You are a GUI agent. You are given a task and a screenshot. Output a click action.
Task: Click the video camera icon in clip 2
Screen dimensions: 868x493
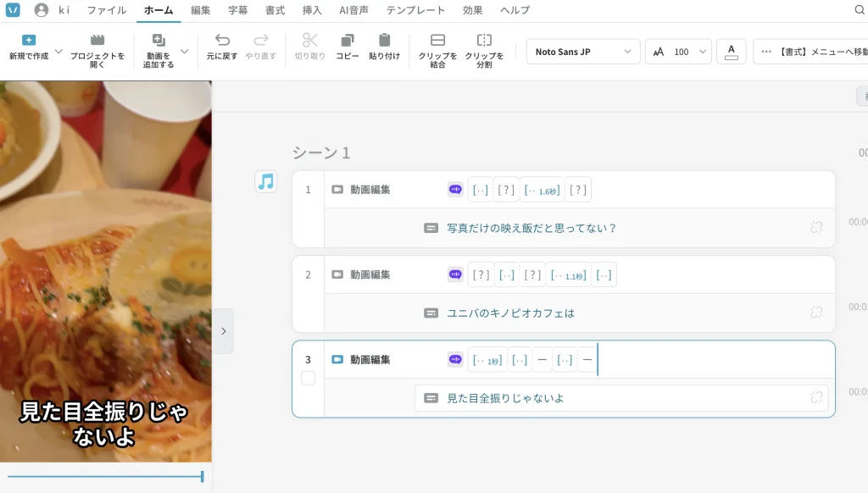[x=337, y=274]
